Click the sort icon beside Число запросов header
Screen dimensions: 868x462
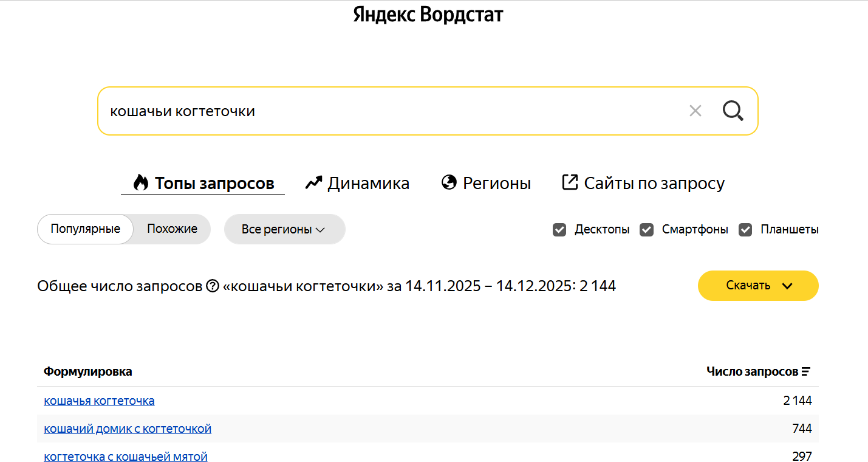(805, 371)
